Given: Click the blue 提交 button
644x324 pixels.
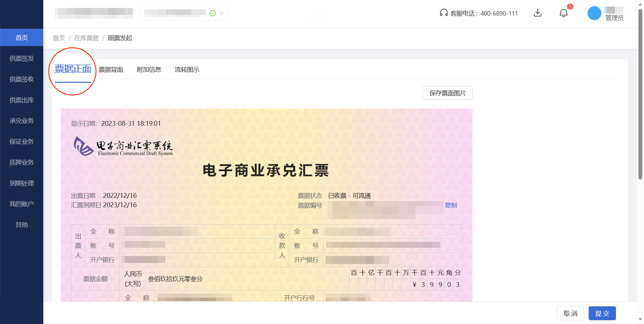Looking at the screenshot, I should pos(602,313).
